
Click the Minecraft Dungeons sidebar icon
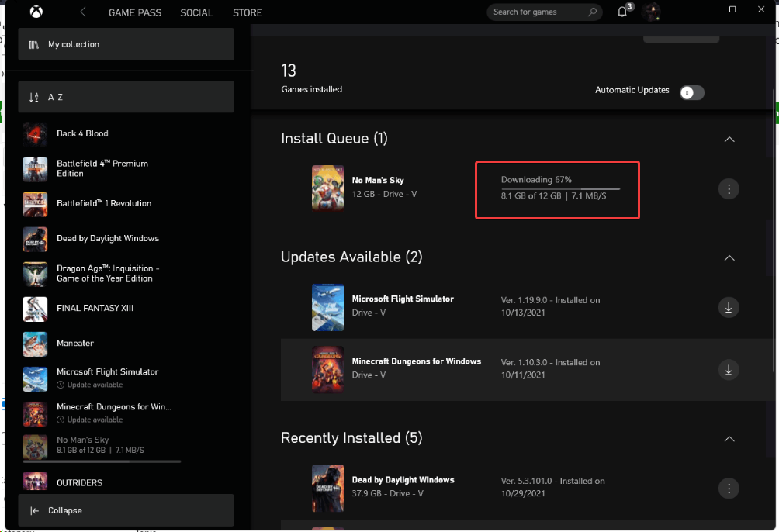[35, 414]
